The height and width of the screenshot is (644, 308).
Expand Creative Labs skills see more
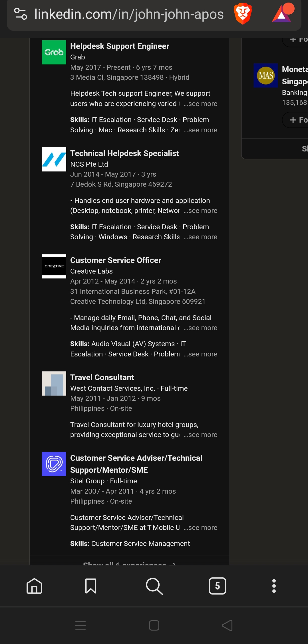(201, 354)
